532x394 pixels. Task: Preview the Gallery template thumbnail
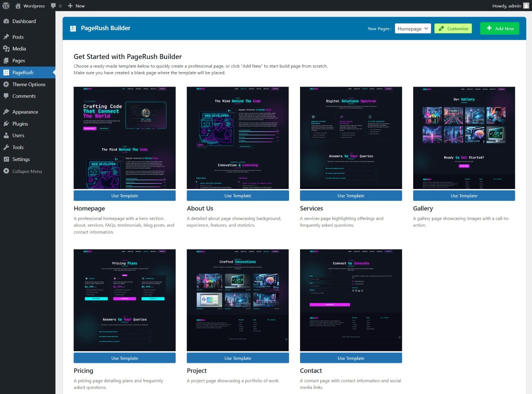464,138
